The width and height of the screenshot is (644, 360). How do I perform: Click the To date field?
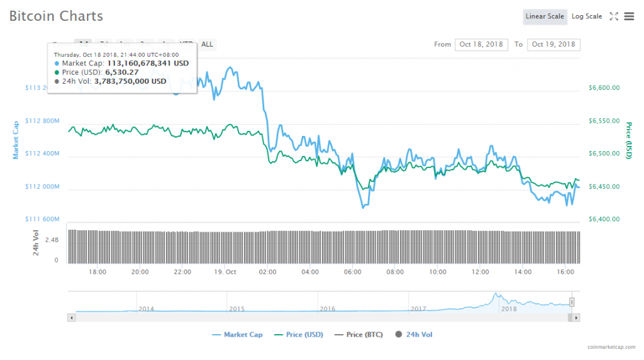pos(554,44)
